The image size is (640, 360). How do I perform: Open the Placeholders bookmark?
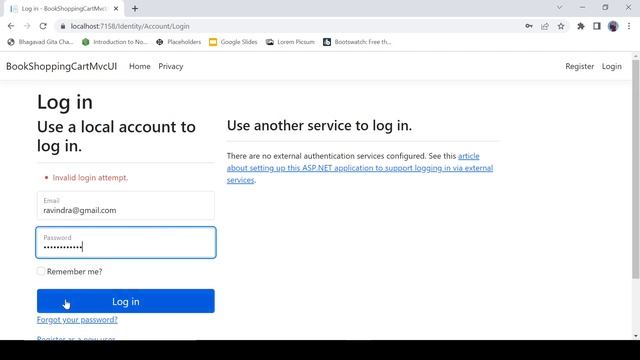(x=179, y=42)
